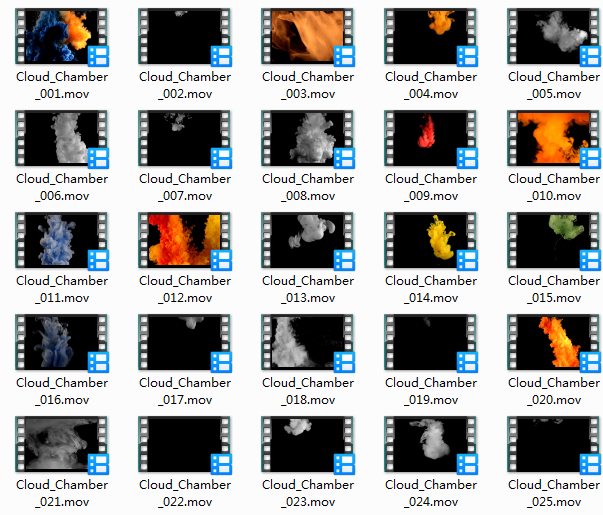Click the green smoke Cloud_Chamber_015.mov icon
This screenshot has height=515, width=603.
coord(553,240)
